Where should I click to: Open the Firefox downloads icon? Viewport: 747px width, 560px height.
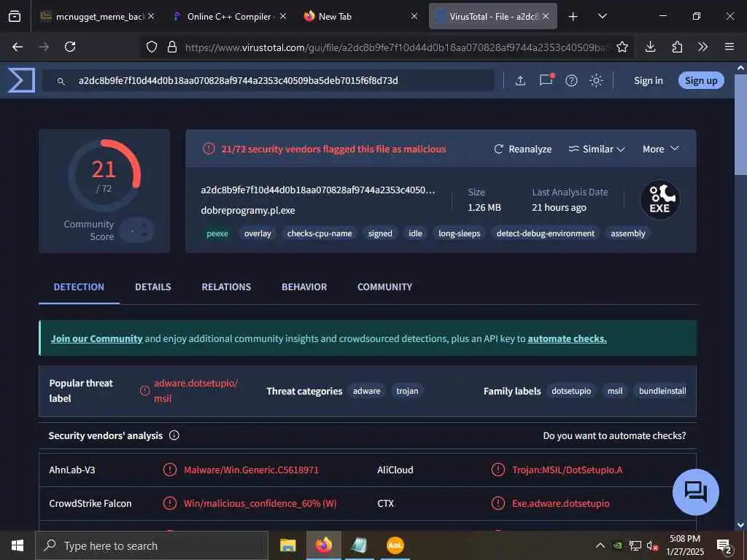click(x=650, y=47)
